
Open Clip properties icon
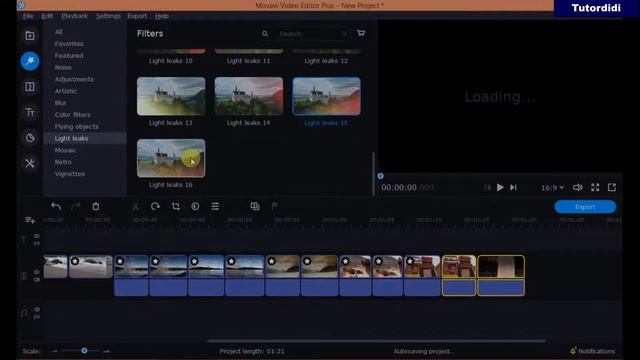coord(215,207)
